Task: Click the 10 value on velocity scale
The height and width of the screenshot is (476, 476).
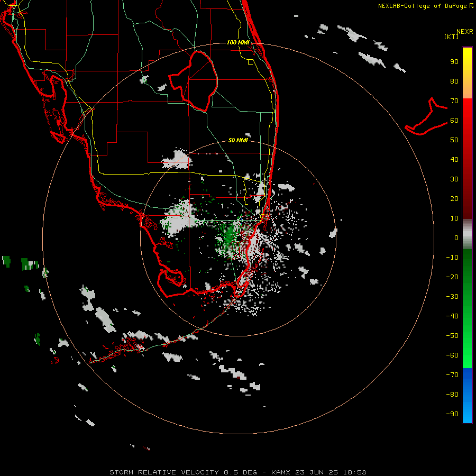Action: (454, 218)
